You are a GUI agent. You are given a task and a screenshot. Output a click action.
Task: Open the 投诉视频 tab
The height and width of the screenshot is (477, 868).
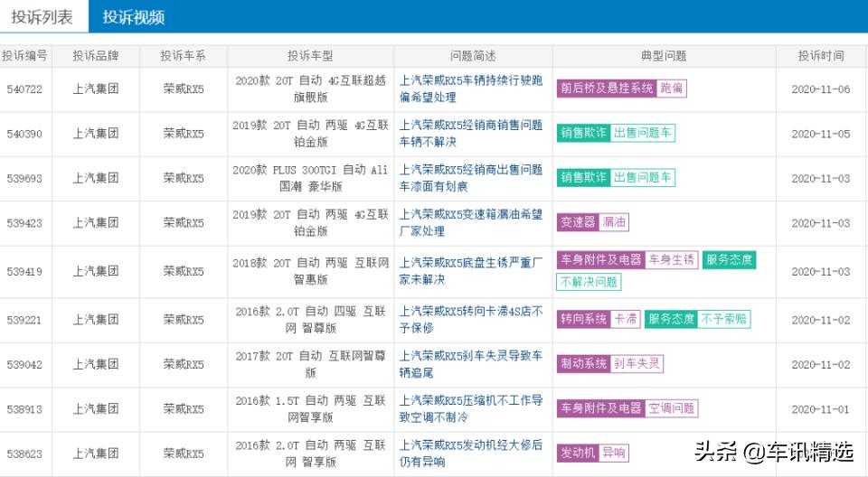(x=134, y=16)
